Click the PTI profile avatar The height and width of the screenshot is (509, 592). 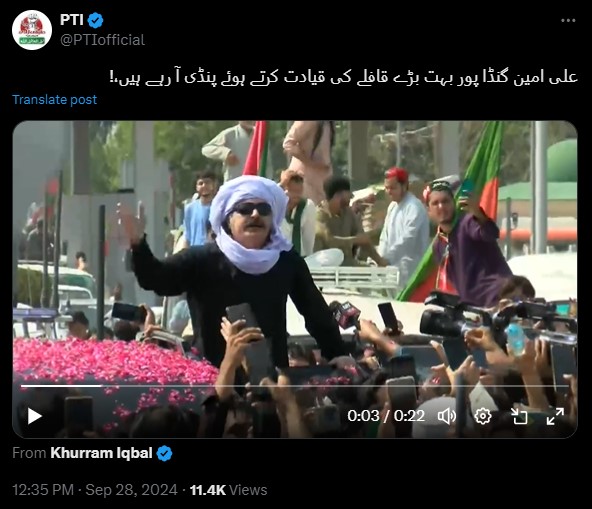point(32,30)
